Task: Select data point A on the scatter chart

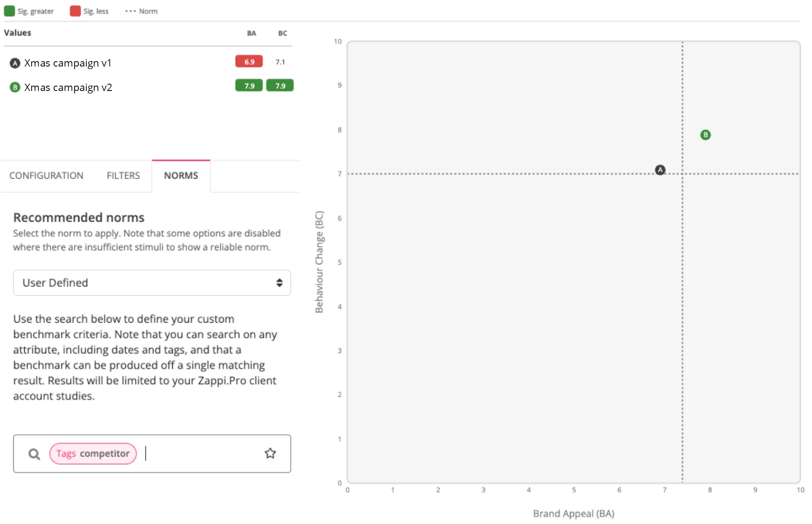Action: coord(660,170)
